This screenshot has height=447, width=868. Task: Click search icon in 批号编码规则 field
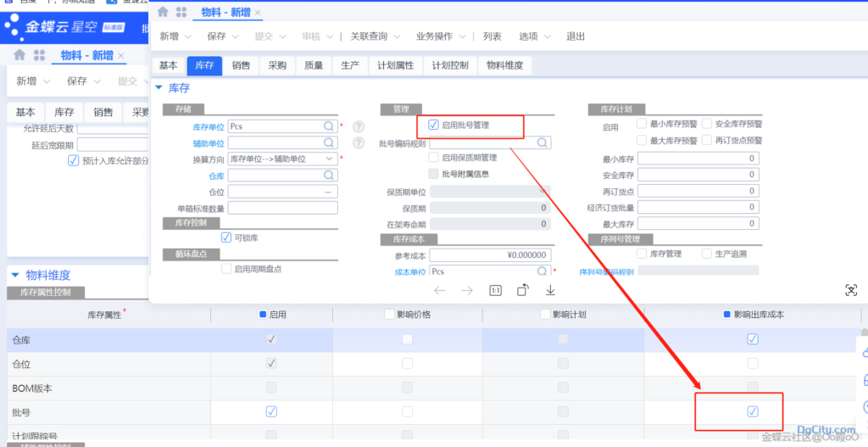[541, 142]
